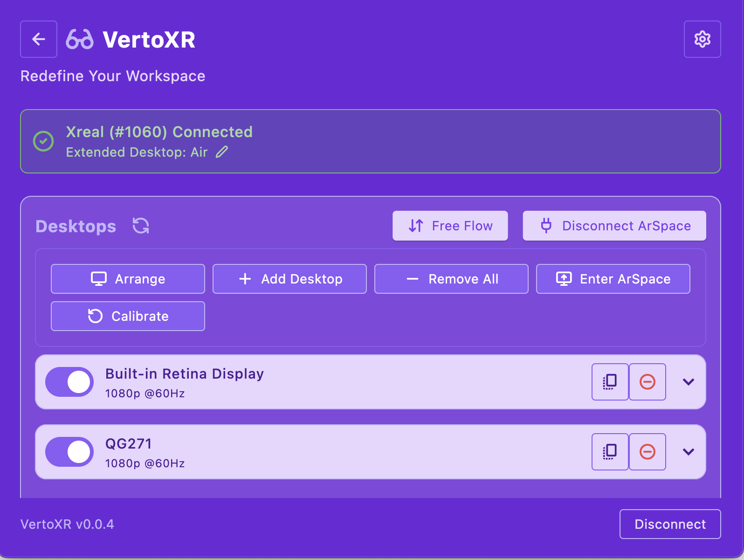Open settings via the gear icon
744x560 pixels.
pos(702,39)
